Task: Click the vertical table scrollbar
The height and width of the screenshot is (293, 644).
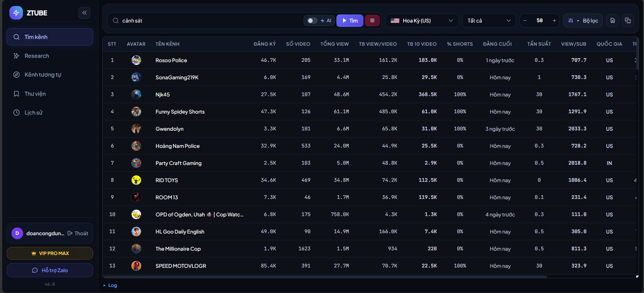Action: pyautogui.click(x=637, y=54)
